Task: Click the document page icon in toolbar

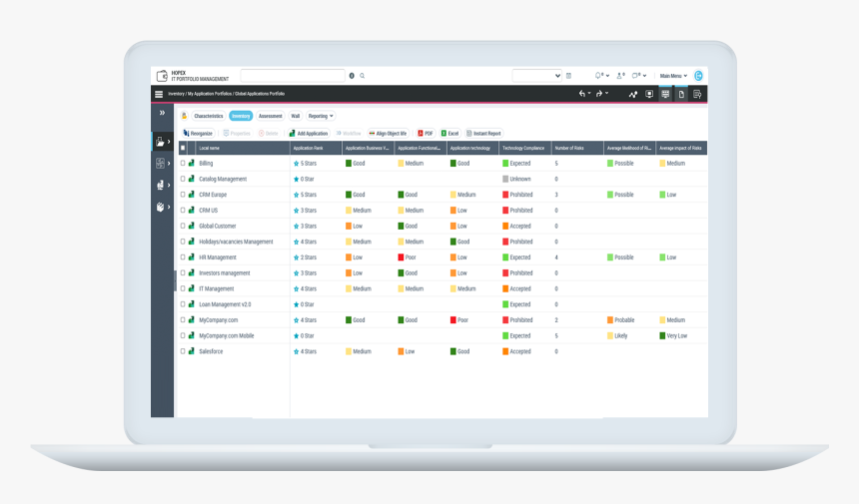Action: click(681, 94)
